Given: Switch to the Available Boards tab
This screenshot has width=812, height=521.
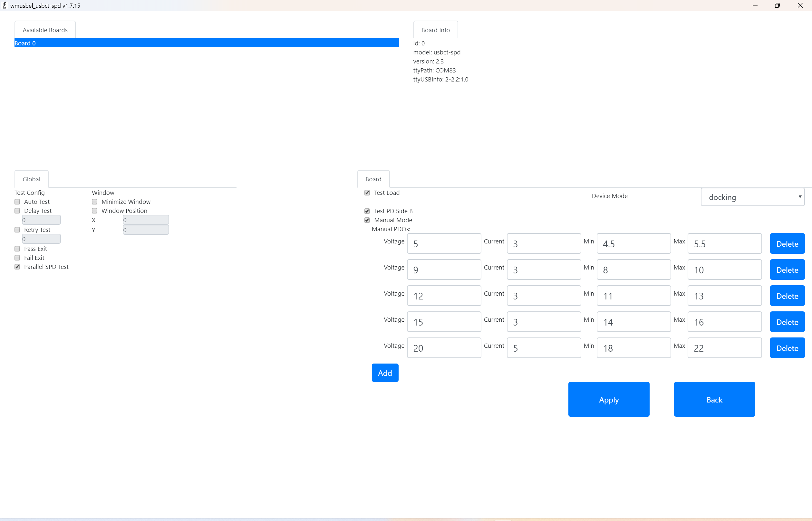Looking at the screenshot, I should click(x=45, y=30).
